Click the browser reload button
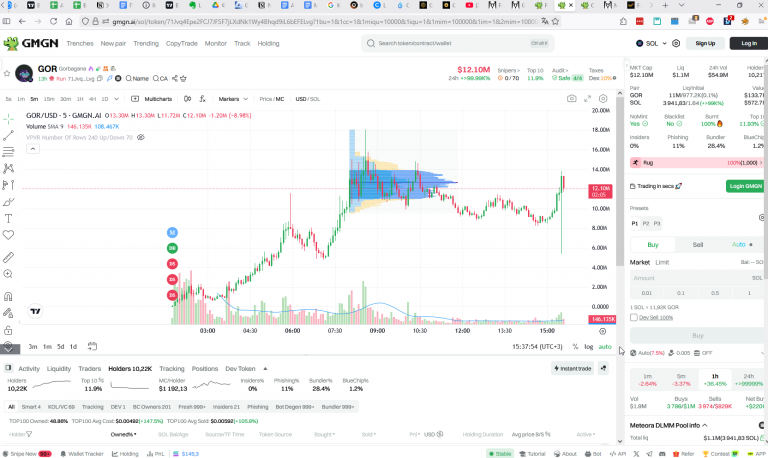The width and height of the screenshot is (768, 458). click(x=53, y=22)
